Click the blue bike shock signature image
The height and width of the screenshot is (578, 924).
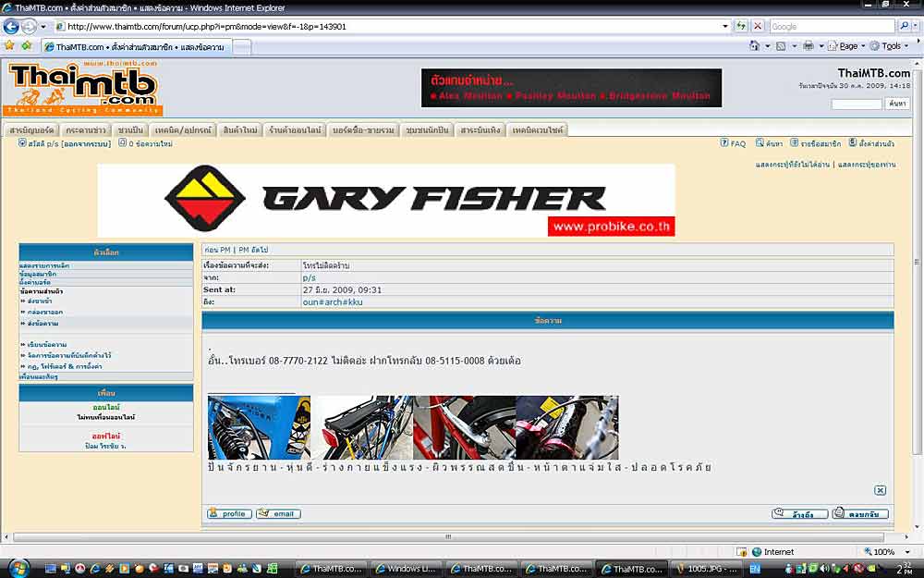click(259, 427)
